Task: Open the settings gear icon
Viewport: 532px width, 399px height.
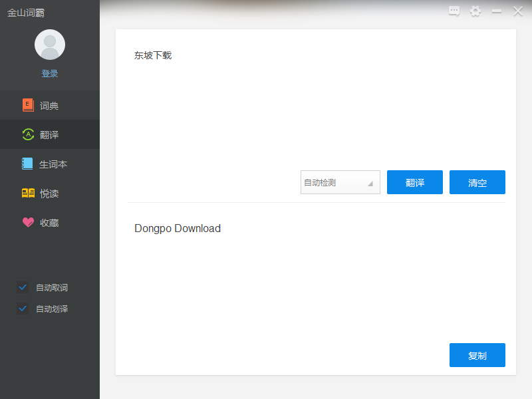Action: coord(475,11)
